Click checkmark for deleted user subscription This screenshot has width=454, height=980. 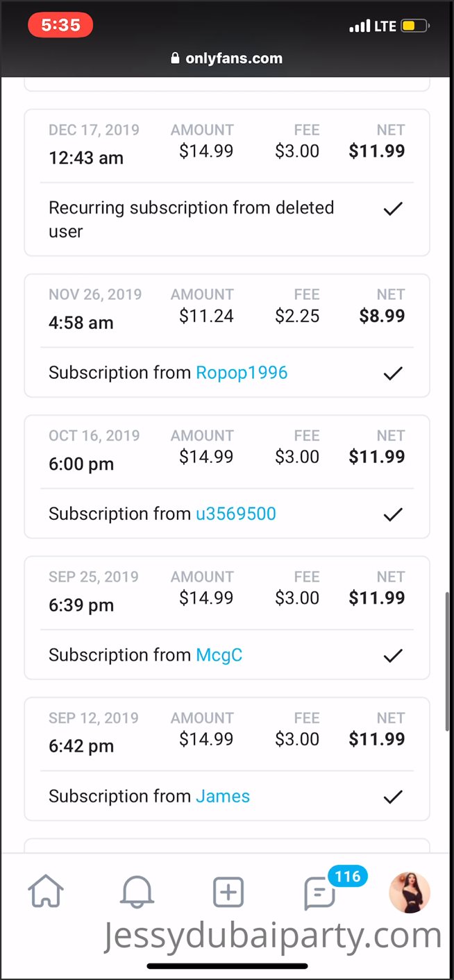(393, 208)
